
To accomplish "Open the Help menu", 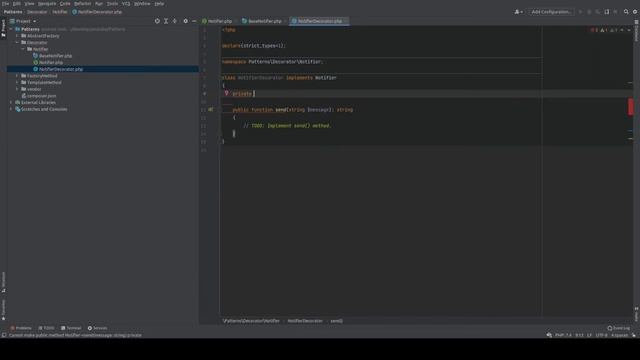I will click(159, 4).
